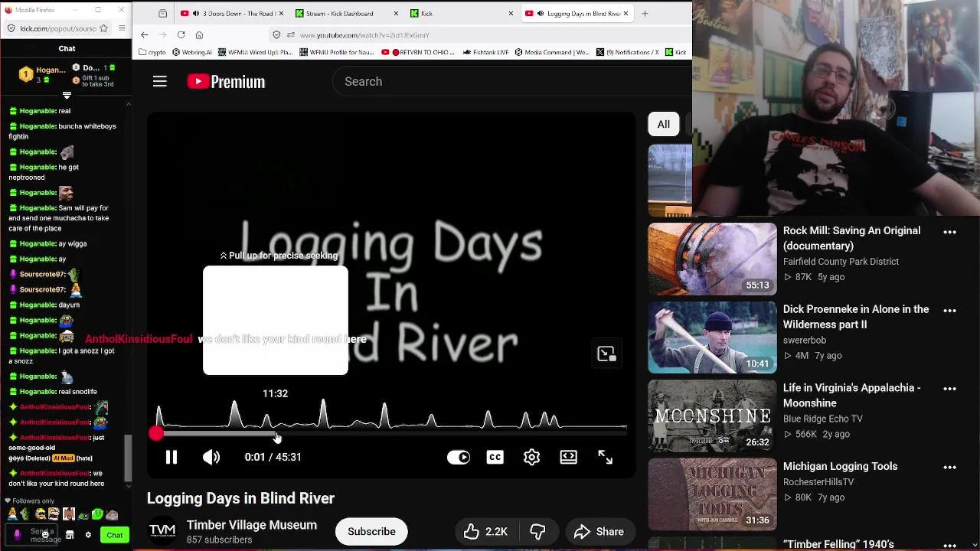
Task: Seek the progress bar to the 11:32 position
Action: (276, 433)
